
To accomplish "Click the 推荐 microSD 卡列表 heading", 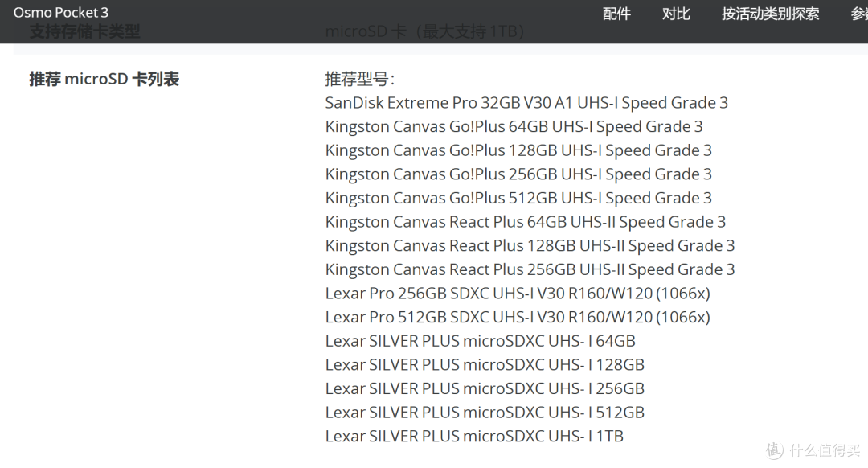I will coord(104,79).
